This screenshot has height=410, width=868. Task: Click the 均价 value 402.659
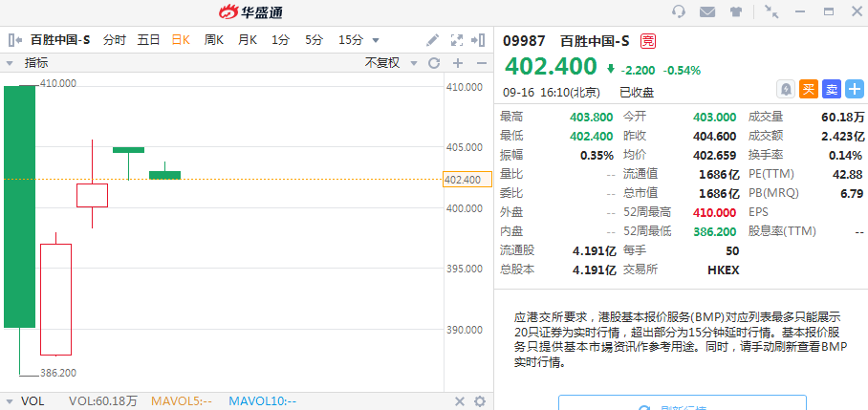click(x=715, y=156)
